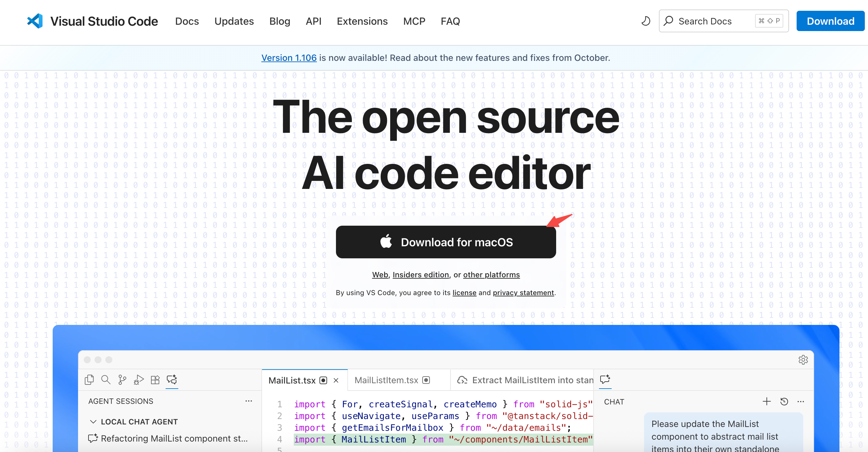Open the Insiders edition link

pyautogui.click(x=421, y=274)
